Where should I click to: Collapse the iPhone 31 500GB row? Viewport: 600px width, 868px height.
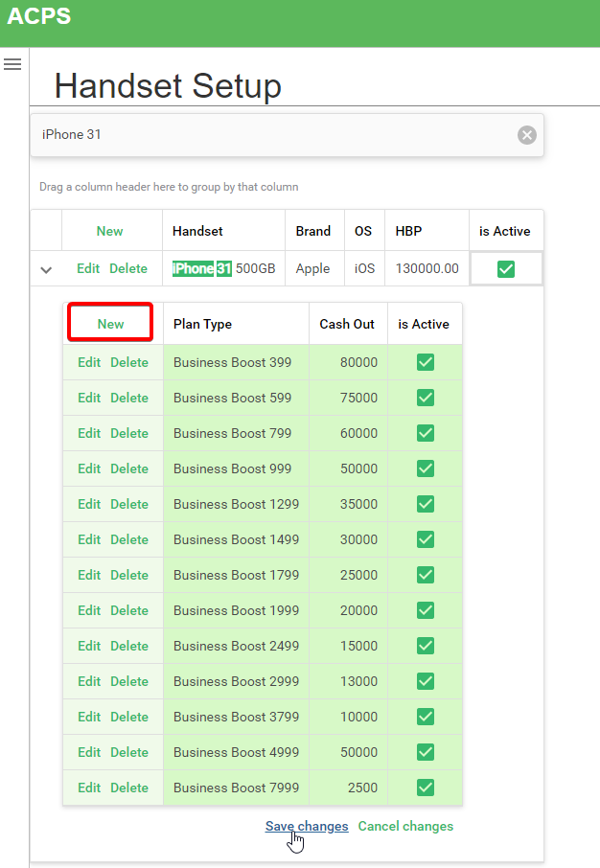coord(46,269)
